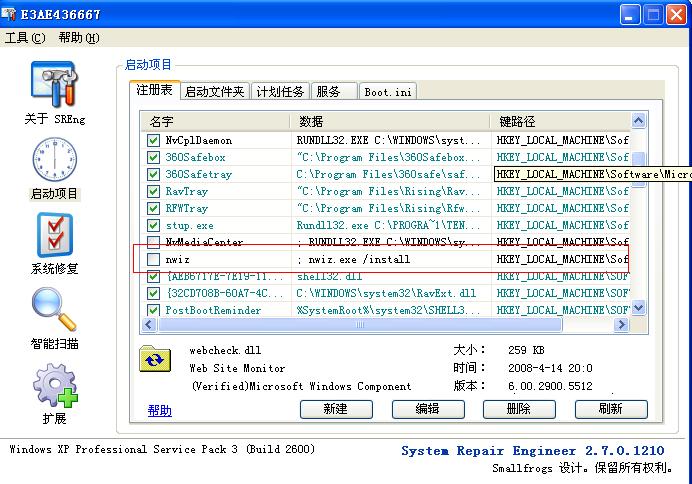This screenshot has width=692, height=484.
Task: Uncheck the RavTray startup entry
Action: 153,191
